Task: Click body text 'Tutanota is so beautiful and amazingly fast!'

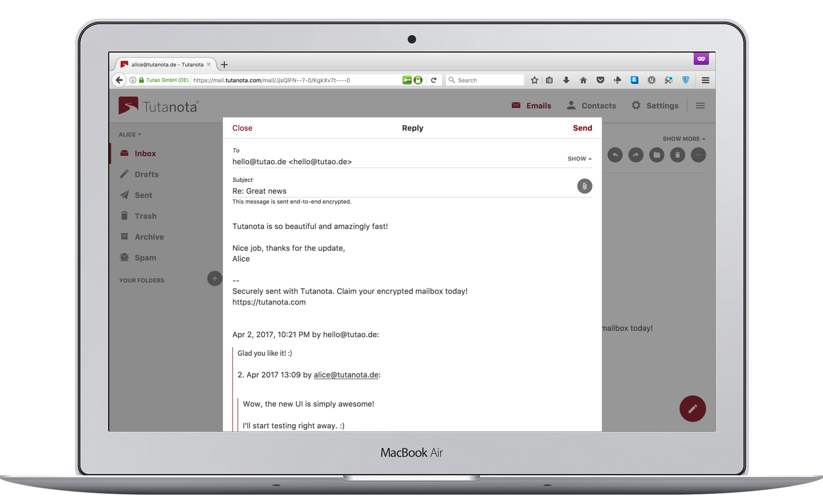Action: tap(310, 226)
